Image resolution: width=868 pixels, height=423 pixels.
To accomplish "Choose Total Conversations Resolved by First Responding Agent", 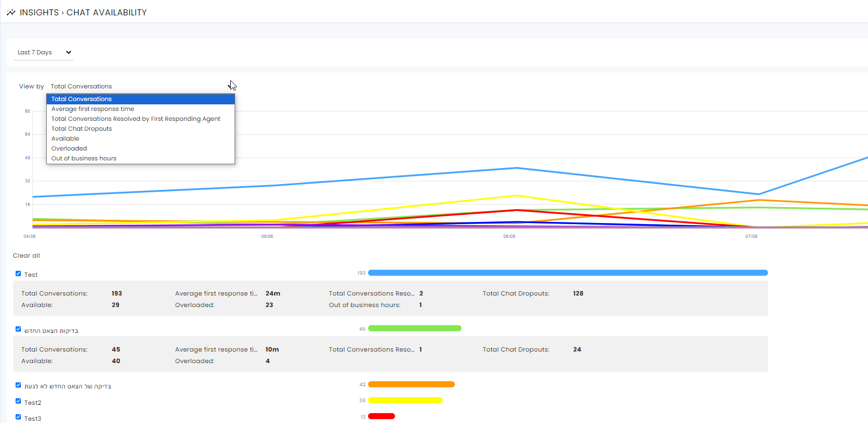I will coord(141,119).
